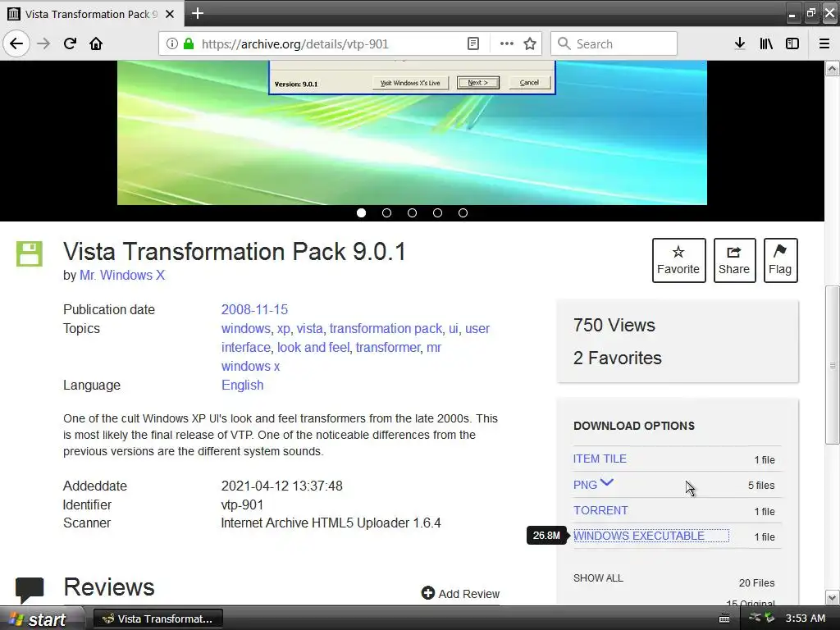Image resolution: width=840 pixels, height=630 pixels.
Task: Open the 'vista' topic link
Action: tap(309, 328)
